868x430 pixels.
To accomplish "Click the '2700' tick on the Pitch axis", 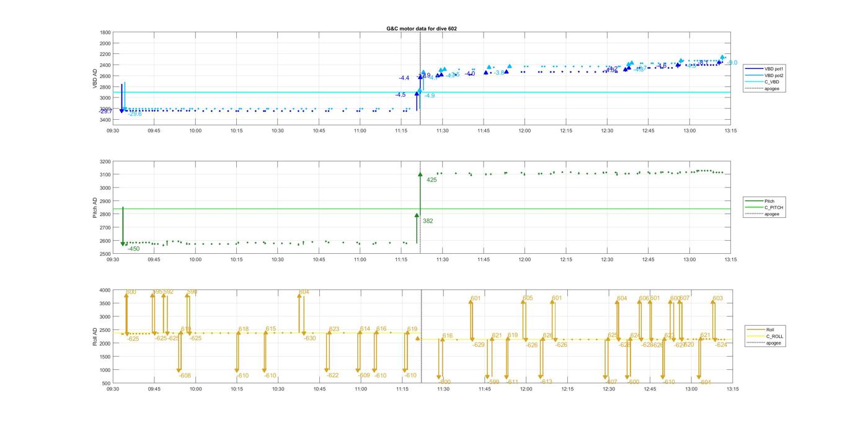I will point(105,227).
